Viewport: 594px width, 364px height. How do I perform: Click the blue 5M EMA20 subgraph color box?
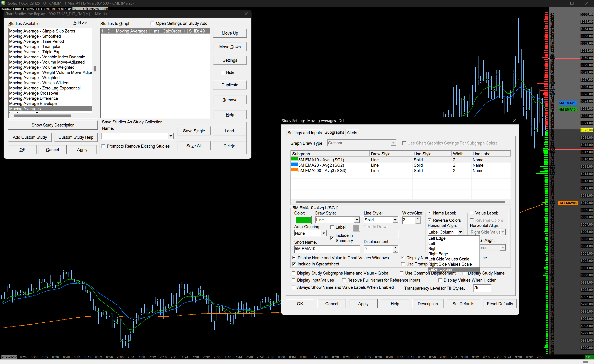pos(294,165)
